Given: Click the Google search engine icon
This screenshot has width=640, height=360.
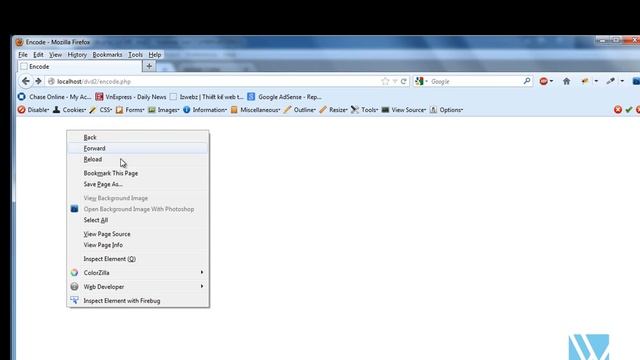Looking at the screenshot, I should 419,81.
